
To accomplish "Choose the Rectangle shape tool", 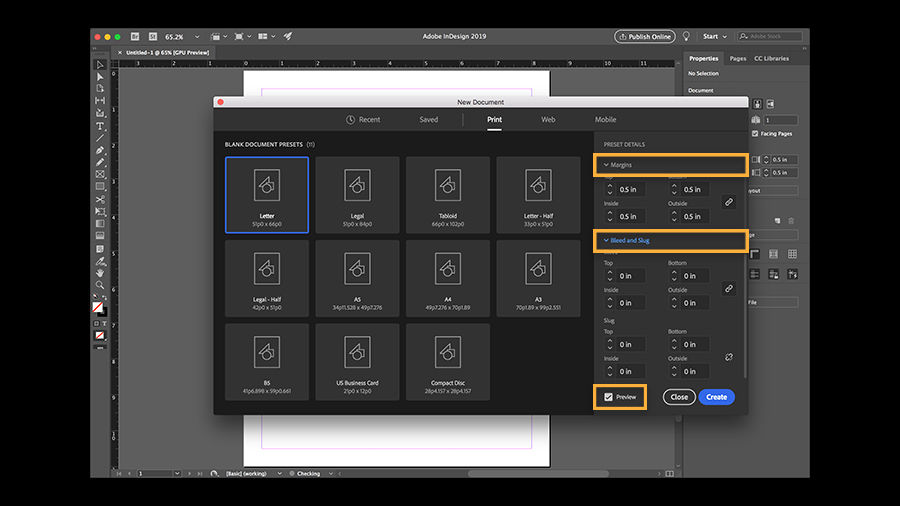I will coord(100,186).
